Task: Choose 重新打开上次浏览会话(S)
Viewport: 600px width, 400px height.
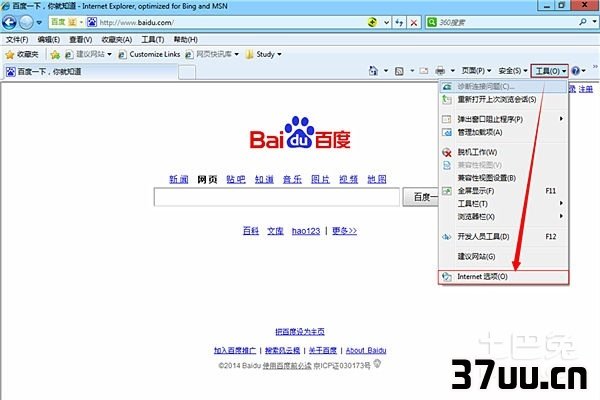Action: click(503, 100)
